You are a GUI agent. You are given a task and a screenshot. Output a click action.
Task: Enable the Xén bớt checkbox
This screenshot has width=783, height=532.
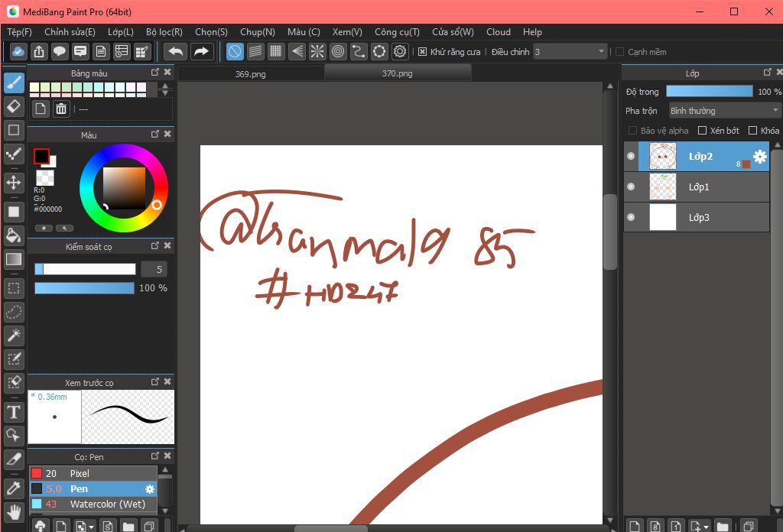click(x=702, y=130)
